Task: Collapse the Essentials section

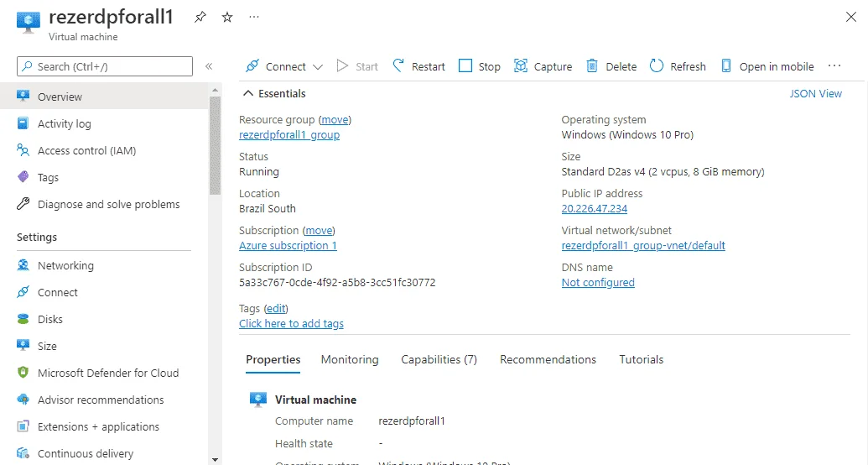Action: click(248, 94)
